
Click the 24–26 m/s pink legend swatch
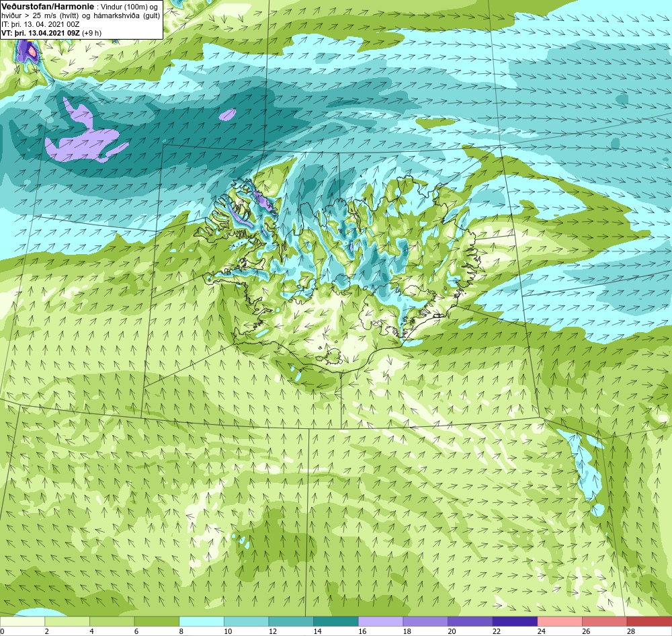560,621
